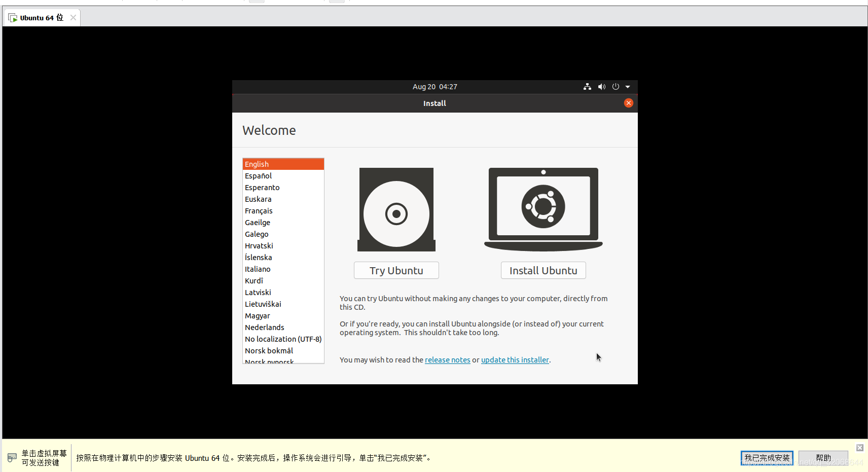
Task: Select Français language
Action: [283, 211]
